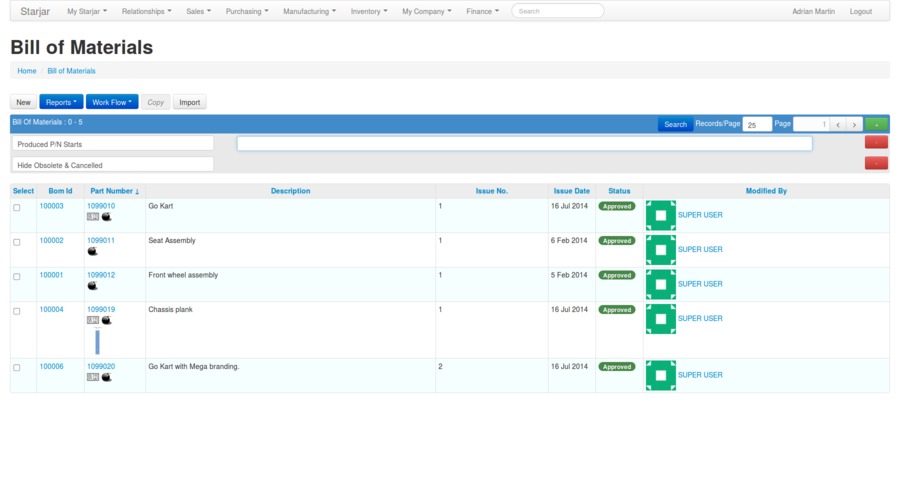The image size is (900, 500).
Task: Click the Records/Page input field
Action: [x=757, y=125]
